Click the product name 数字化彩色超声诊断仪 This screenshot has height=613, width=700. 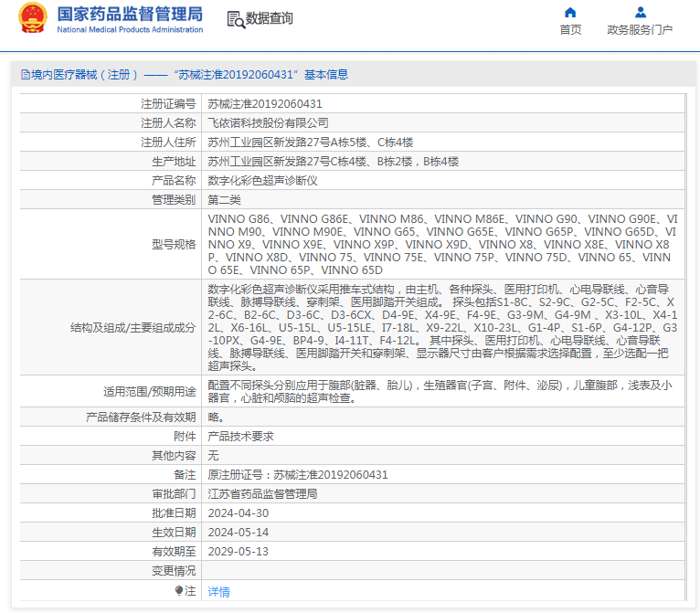click(262, 181)
